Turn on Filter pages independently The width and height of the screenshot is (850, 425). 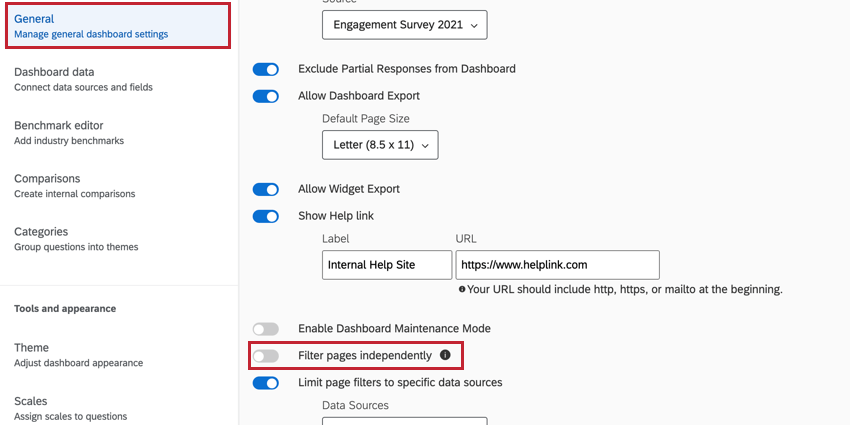(x=265, y=355)
